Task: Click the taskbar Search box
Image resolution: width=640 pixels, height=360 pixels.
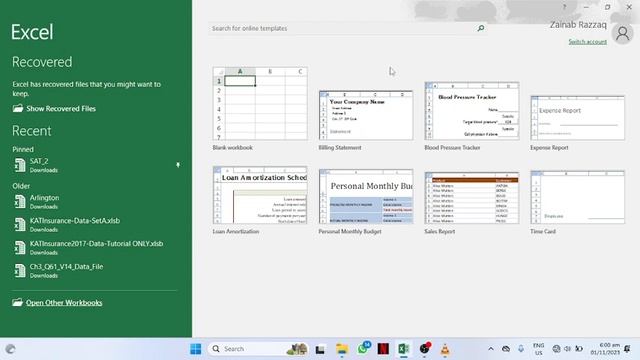Action: (258, 349)
